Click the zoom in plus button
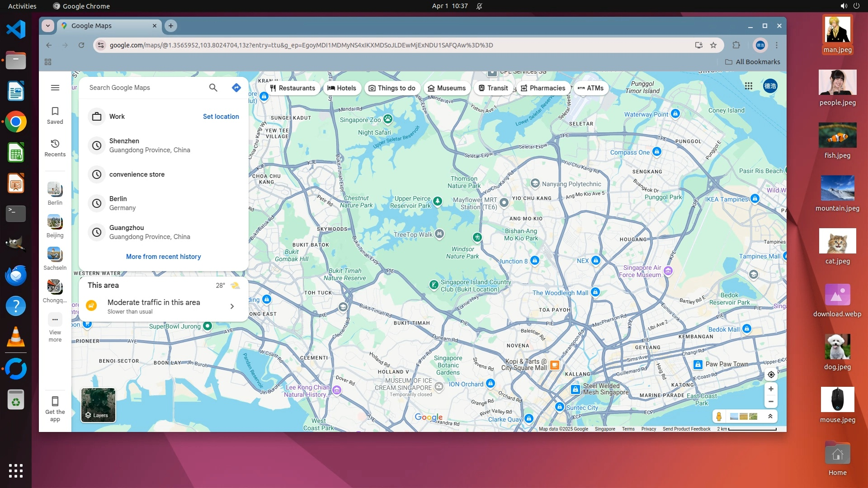 point(771,389)
